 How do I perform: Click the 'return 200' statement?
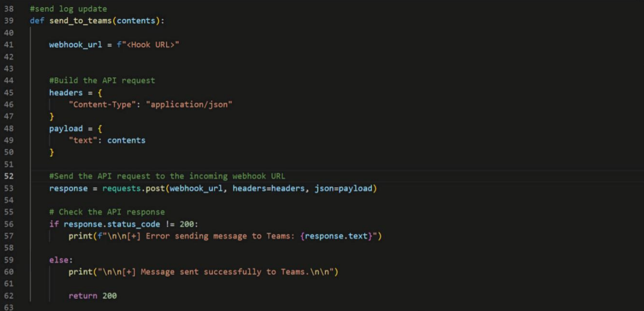point(93,296)
